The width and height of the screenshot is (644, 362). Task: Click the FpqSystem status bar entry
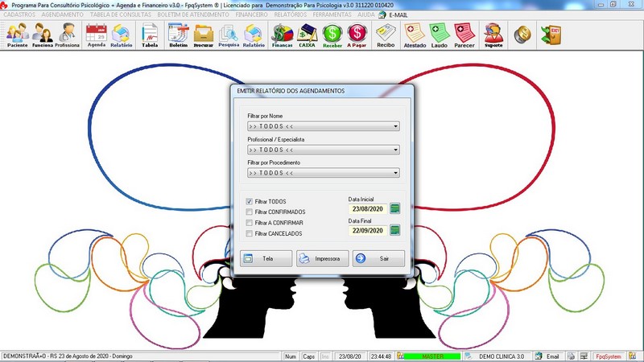tap(609, 356)
